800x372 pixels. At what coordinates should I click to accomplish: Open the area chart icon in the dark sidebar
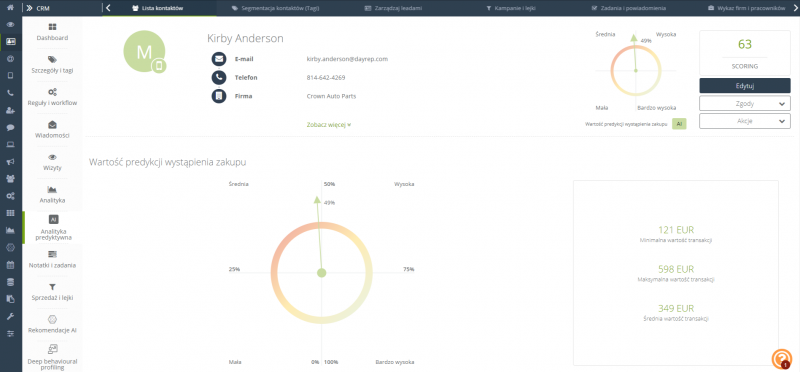tap(11, 230)
